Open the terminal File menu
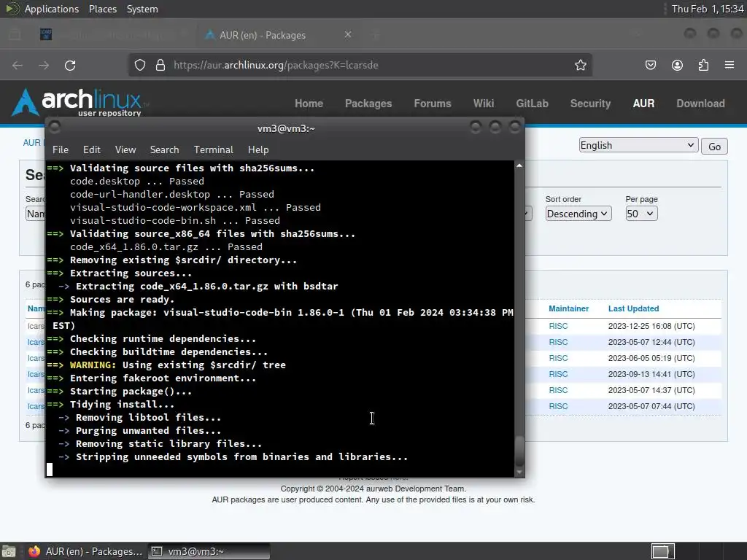The height and width of the screenshot is (560, 747). tap(61, 149)
